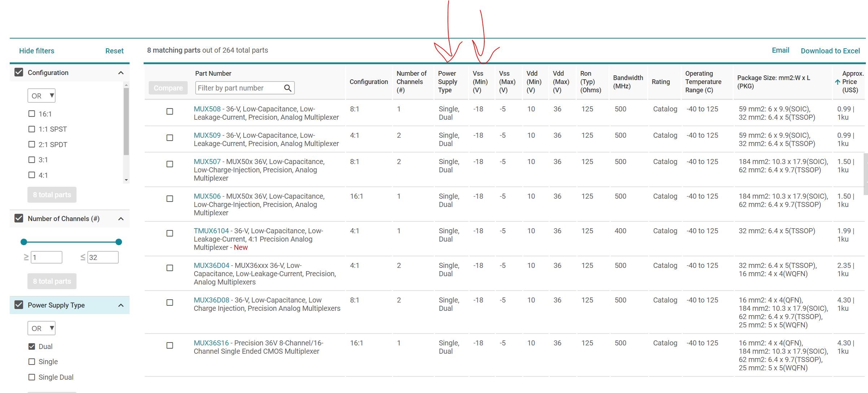Image resolution: width=868 pixels, height=393 pixels.
Task: Select the MUX508 row checkbox
Action: (x=170, y=111)
